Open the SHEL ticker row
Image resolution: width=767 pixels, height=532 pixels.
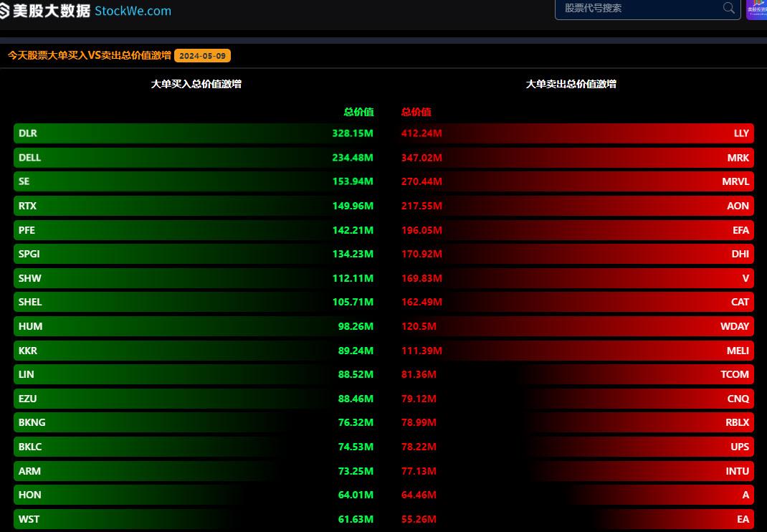coord(195,302)
